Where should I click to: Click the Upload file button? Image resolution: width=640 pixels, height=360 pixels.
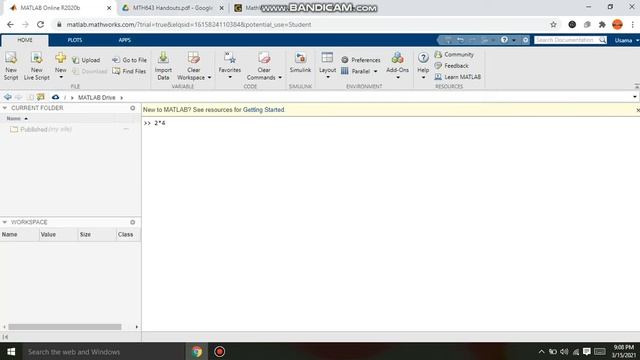pyautogui.click(x=86, y=60)
